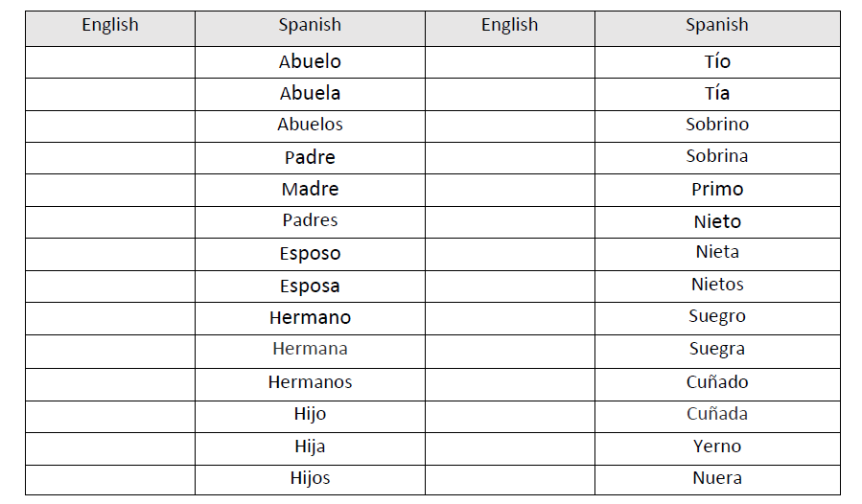The width and height of the screenshot is (862, 504).
Task: Click the word Hijos
Action: (310, 478)
